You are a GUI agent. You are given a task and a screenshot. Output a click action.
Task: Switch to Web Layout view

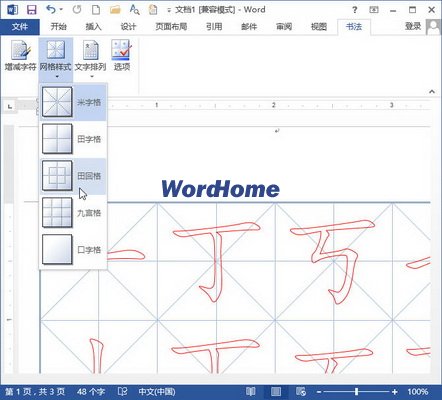[301, 392]
